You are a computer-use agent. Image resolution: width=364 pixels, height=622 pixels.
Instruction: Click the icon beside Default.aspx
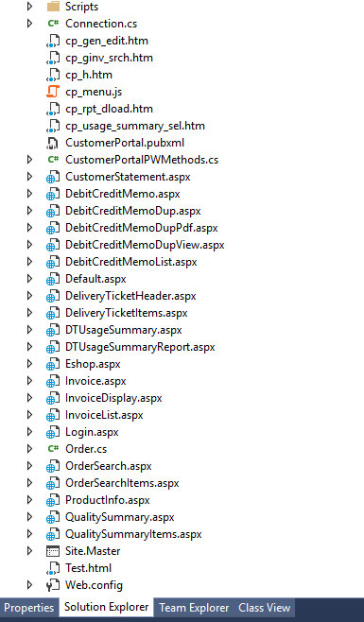(53, 279)
